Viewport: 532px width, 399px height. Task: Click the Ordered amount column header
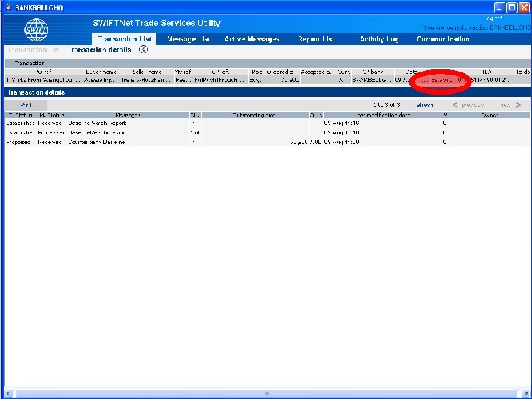[280, 72]
